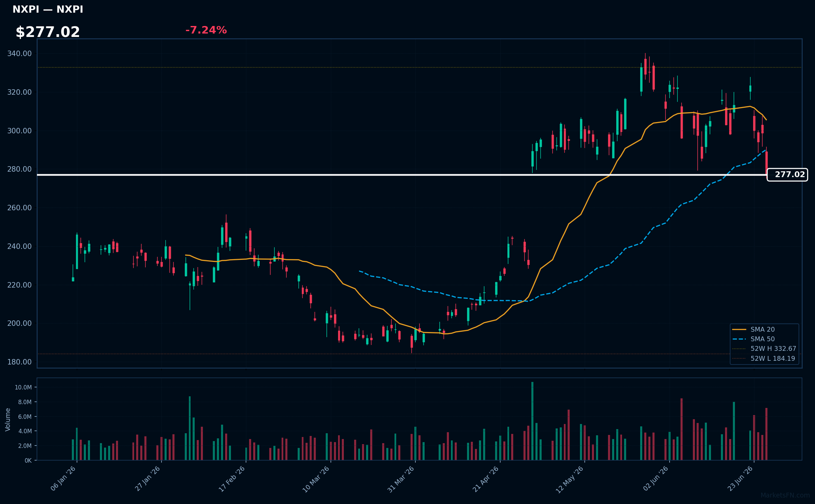Click the tallest volume bar above 10.0M
815x504 pixels.
pos(532,421)
